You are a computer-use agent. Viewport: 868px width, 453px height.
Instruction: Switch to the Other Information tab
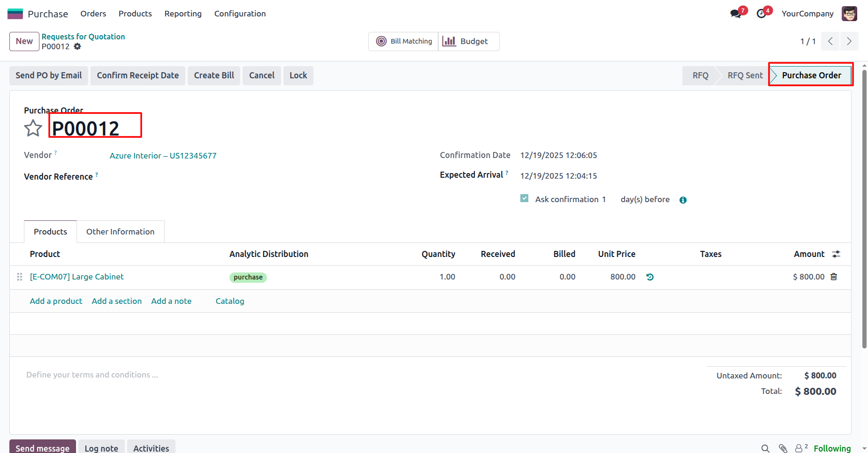(120, 232)
